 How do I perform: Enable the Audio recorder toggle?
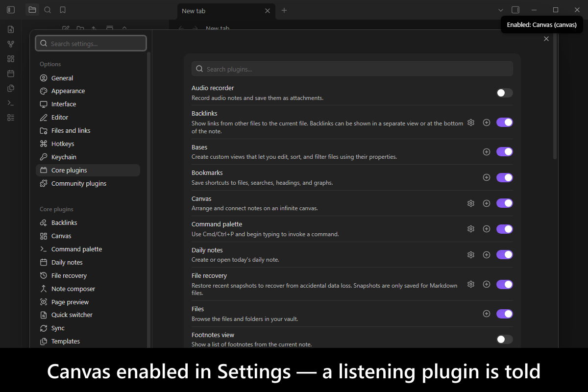tap(505, 93)
